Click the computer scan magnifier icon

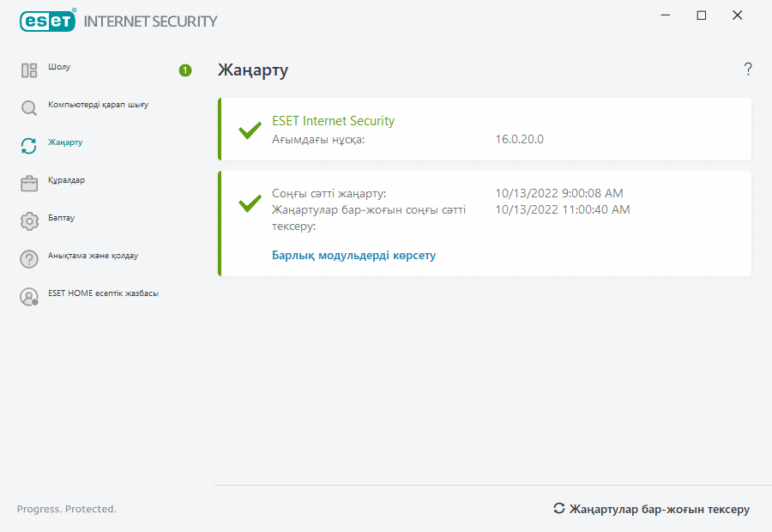[29, 108]
